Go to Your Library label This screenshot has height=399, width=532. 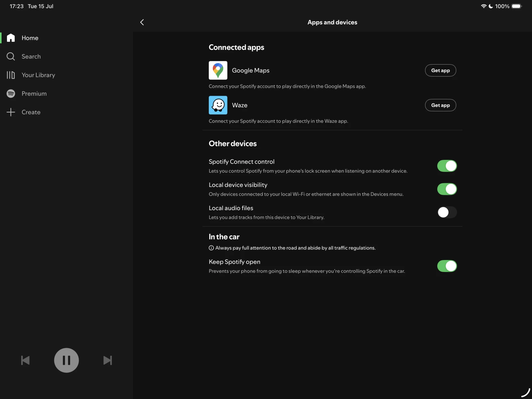click(x=38, y=75)
